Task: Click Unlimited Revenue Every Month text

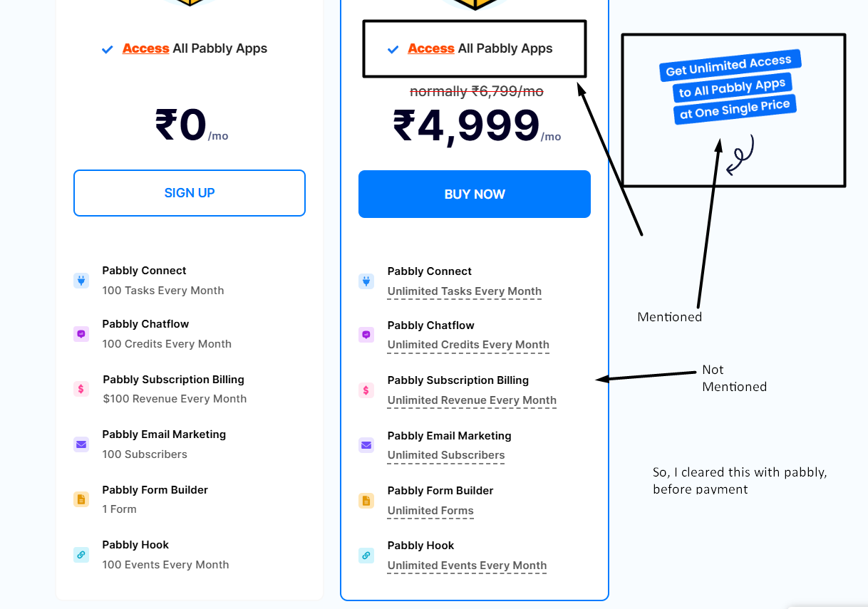Action: 472,400
